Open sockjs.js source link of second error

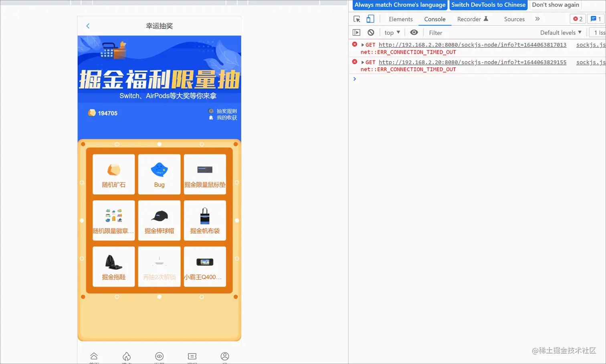click(591, 63)
